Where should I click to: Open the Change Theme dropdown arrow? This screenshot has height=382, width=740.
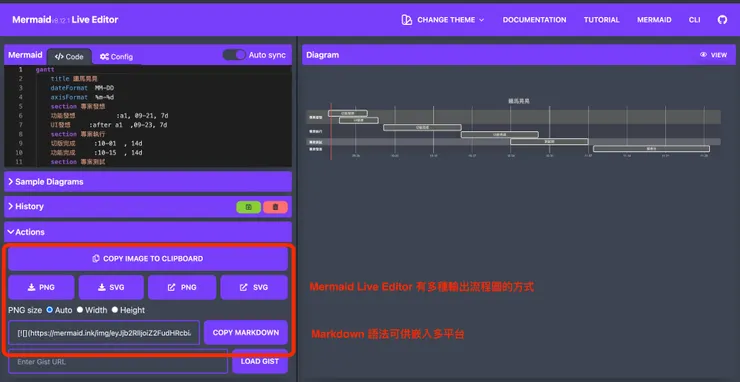(x=481, y=20)
